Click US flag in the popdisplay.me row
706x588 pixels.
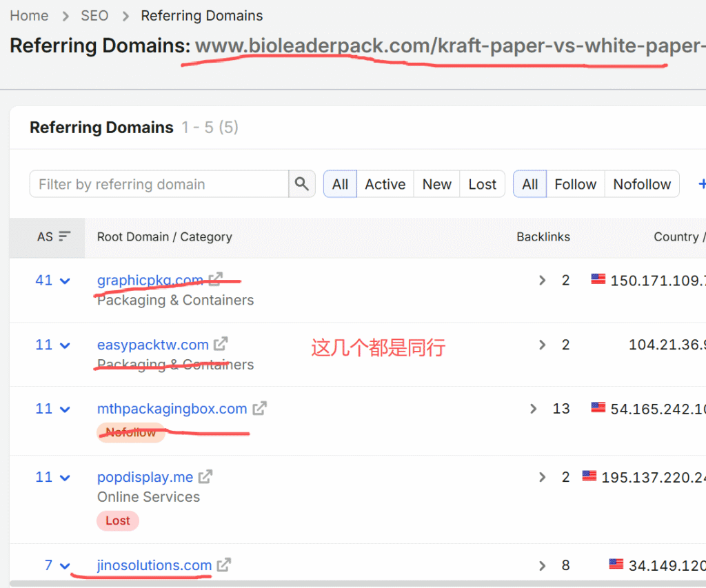point(589,476)
